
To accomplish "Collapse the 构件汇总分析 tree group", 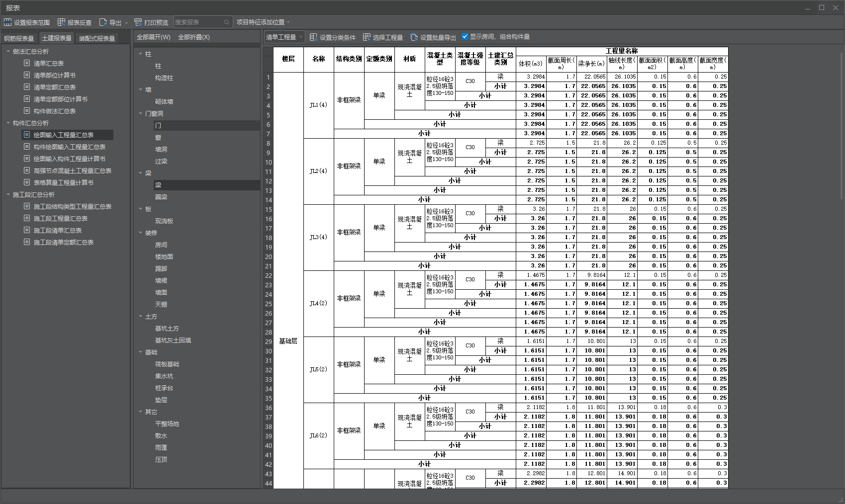I will click(8, 123).
